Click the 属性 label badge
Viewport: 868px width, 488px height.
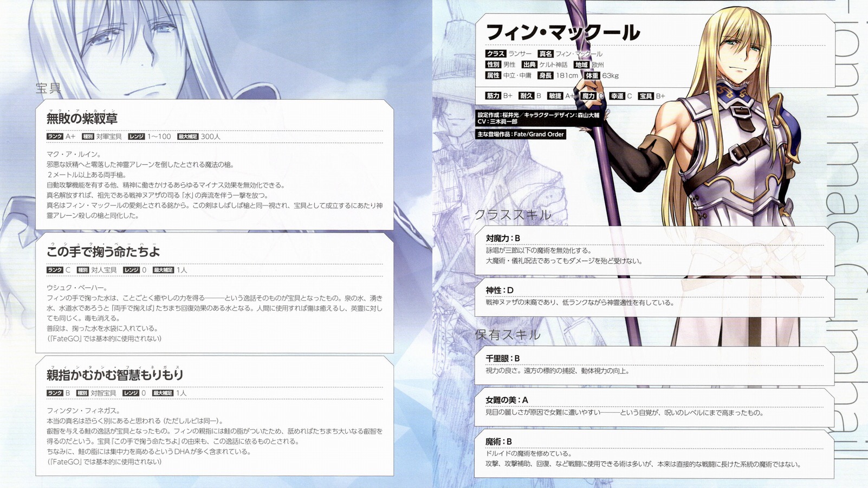pos(493,75)
